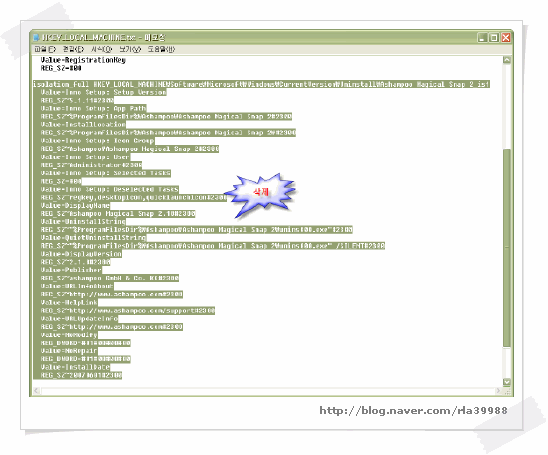Click the 'Ashampoo Magical Snap 2.10' line

[118, 214]
